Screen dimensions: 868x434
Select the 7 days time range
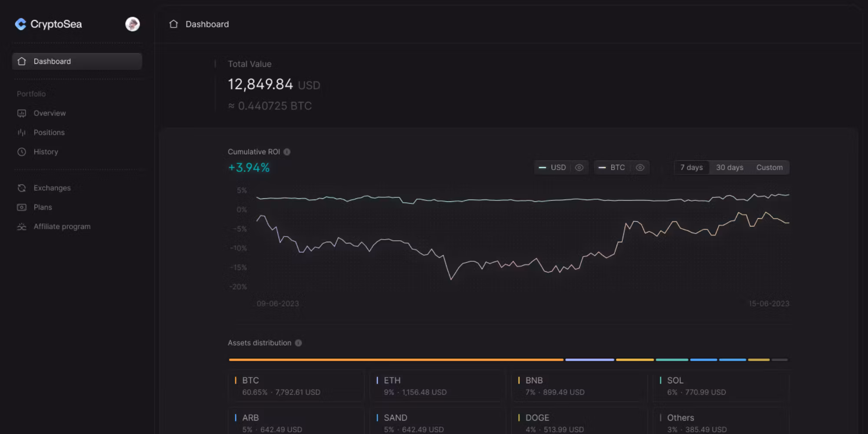click(x=691, y=168)
